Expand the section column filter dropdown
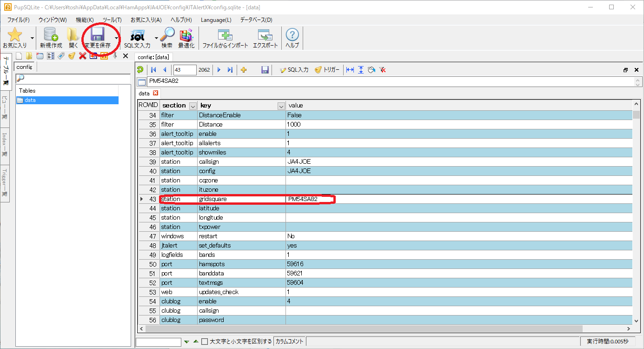644x349 pixels. [x=193, y=106]
